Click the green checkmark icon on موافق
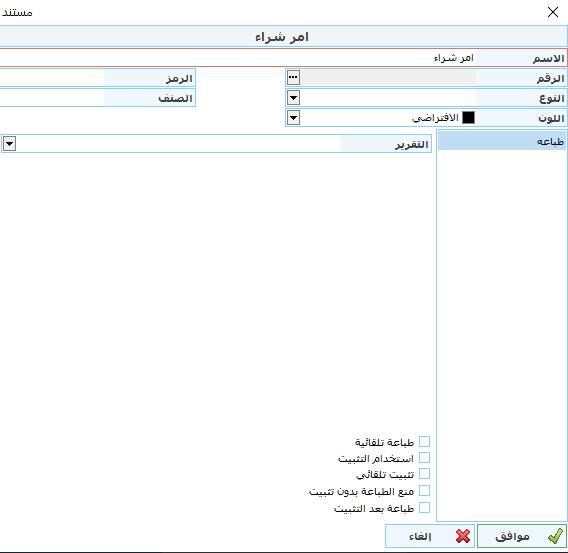Viewport: 568px width, 553px height. click(x=555, y=536)
